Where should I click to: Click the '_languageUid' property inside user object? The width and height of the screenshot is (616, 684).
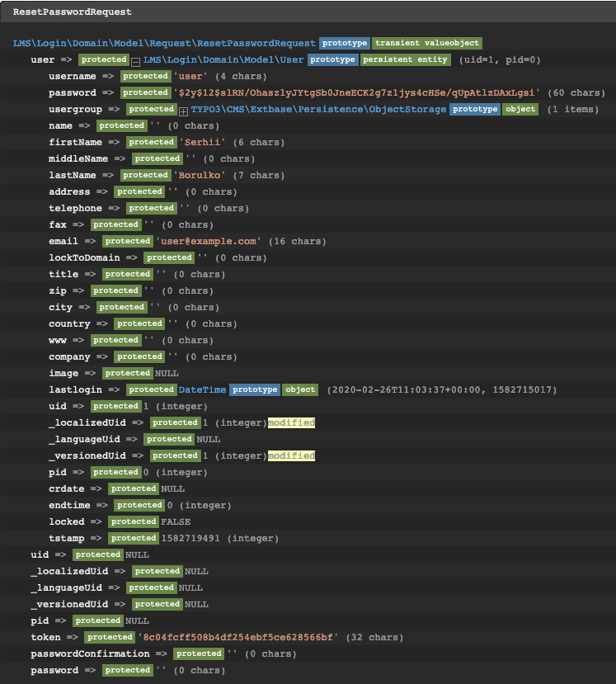pyautogui.click(x=84, y=439)
